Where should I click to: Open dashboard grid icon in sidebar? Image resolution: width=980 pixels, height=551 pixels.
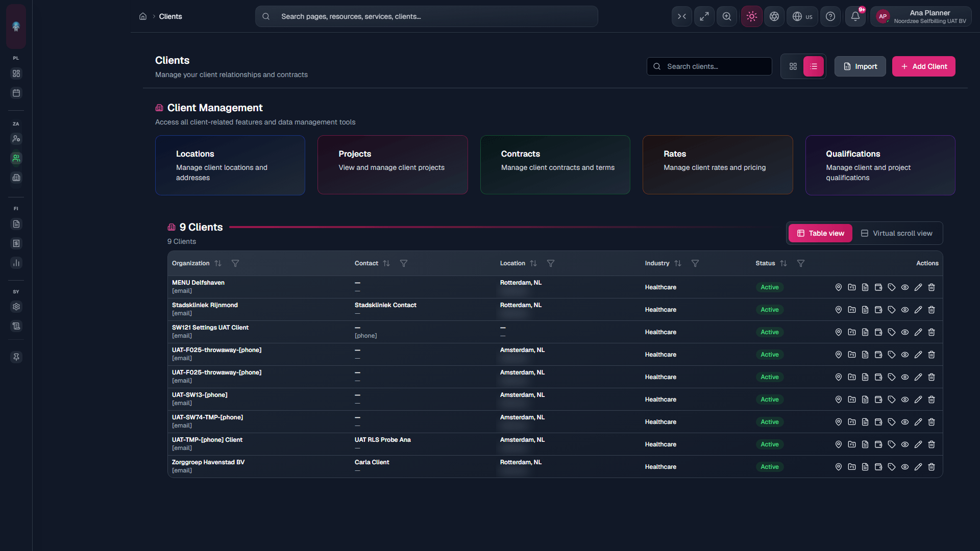tap(16, 73)
